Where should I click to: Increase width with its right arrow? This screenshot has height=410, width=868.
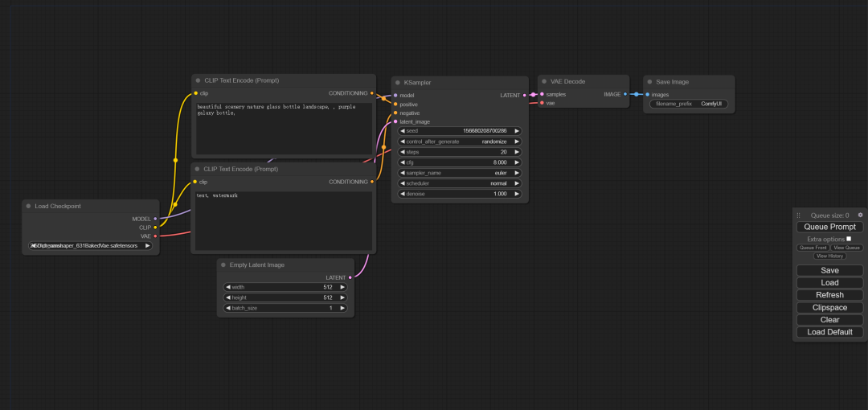point(342,287)
